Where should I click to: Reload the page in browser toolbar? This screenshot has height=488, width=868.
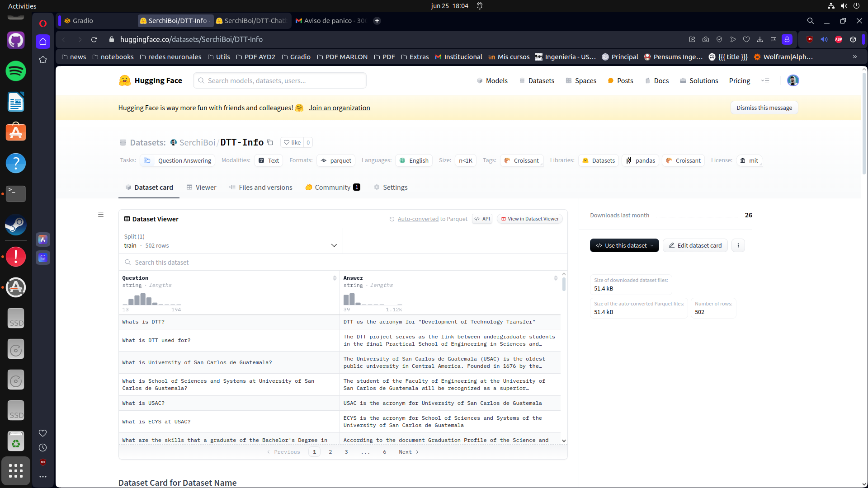coord(94,39)
